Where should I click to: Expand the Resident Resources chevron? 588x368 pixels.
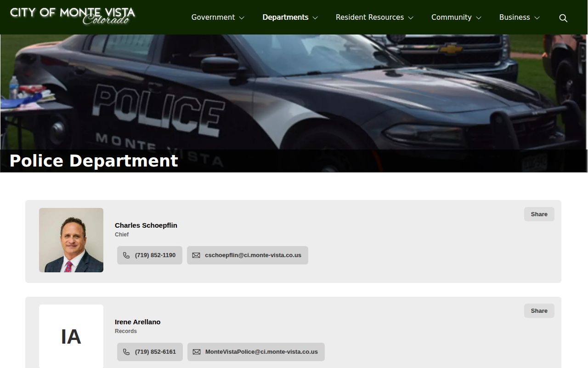tap(411, 18)
